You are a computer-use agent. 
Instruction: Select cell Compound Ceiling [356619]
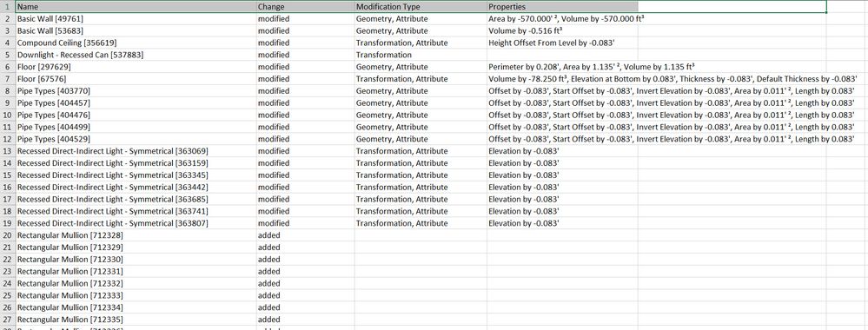pyautogui.click(x=136, y=43)
